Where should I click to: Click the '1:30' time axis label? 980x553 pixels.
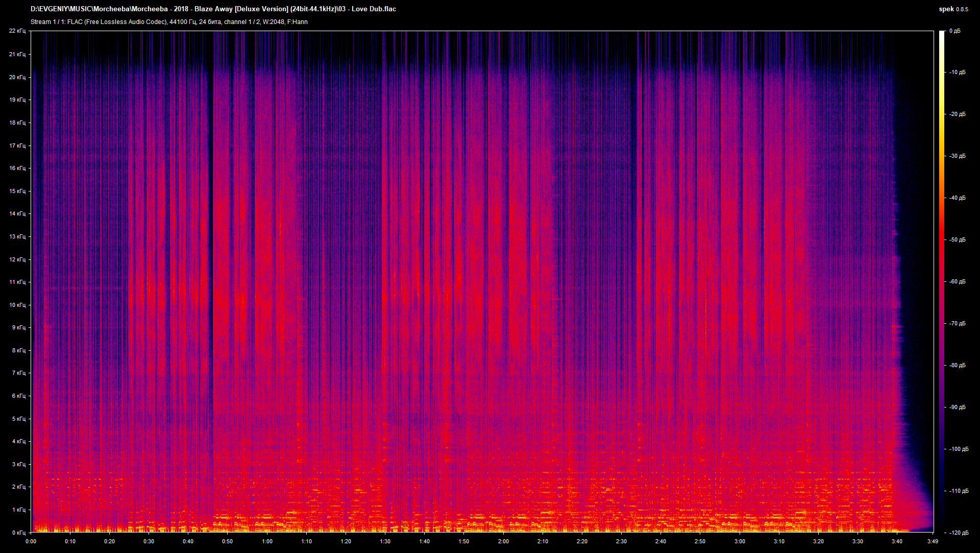coord(385,541)
